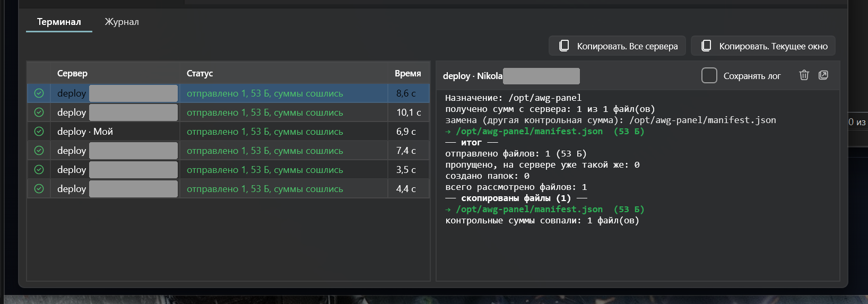
Task: Switch to the Терминал tab
Action: pos(59,22)
